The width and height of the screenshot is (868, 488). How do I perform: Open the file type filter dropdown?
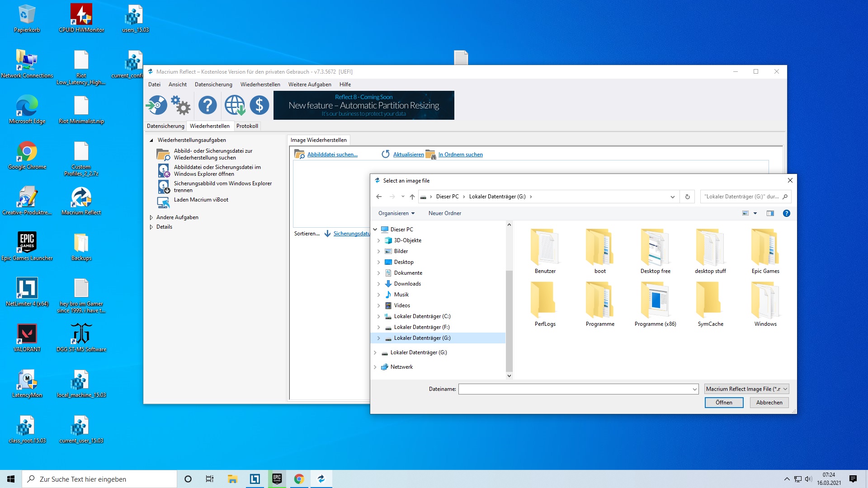click(746, 389)
